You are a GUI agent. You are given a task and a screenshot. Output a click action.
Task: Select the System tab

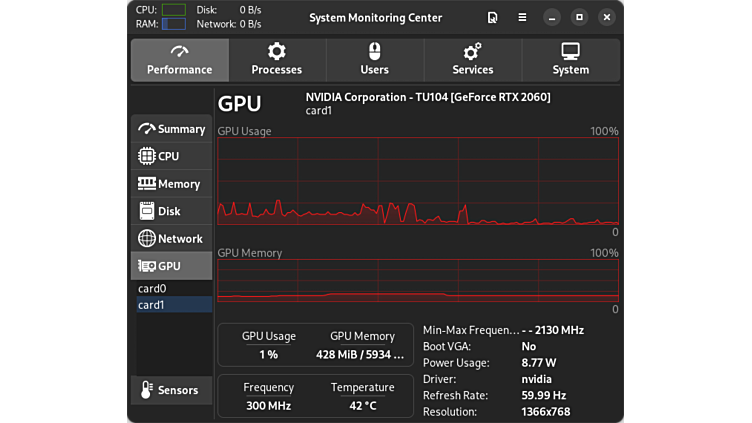coord(570,60)
